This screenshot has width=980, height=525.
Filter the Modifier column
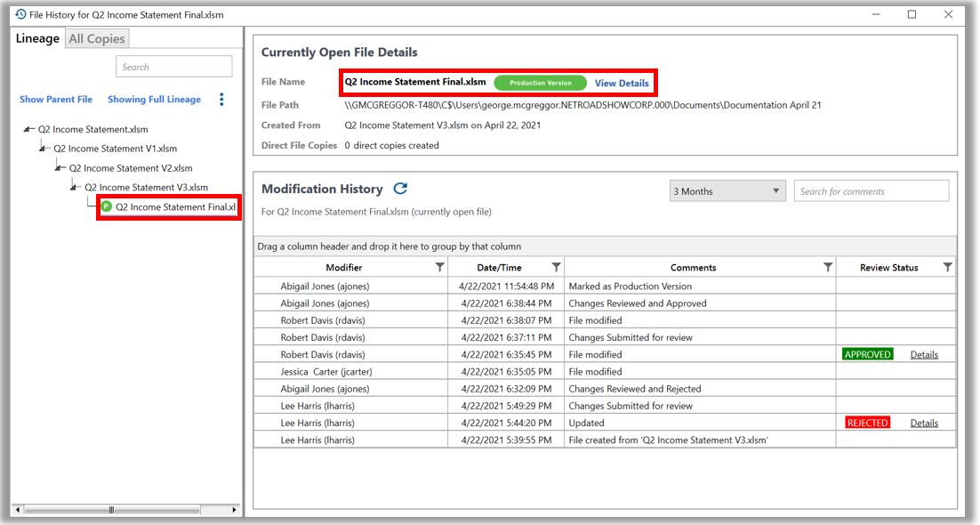click(x=439, y=267)
